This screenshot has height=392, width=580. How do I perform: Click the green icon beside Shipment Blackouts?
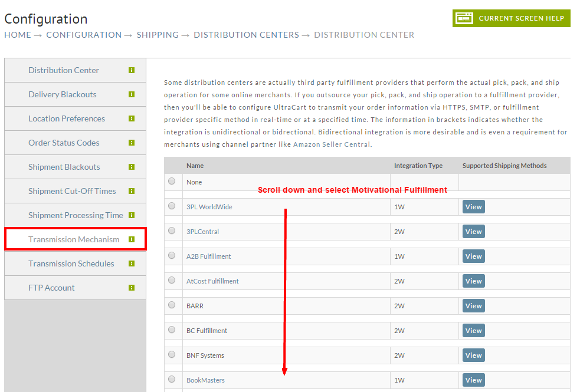pyautogui.click(x=132, y=167)
